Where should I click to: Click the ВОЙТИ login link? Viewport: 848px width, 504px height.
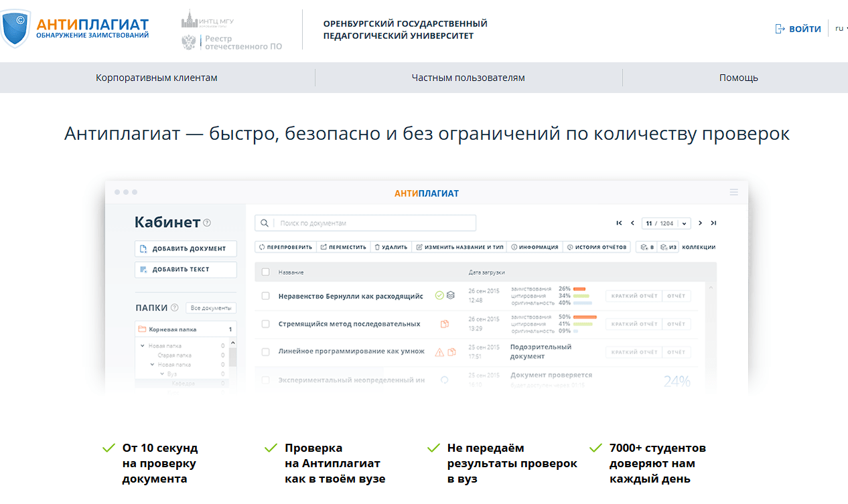[798, 29]
